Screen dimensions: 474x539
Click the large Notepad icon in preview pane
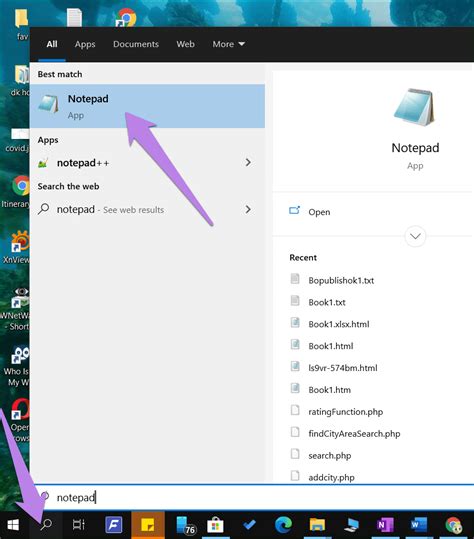coord(415,108)
